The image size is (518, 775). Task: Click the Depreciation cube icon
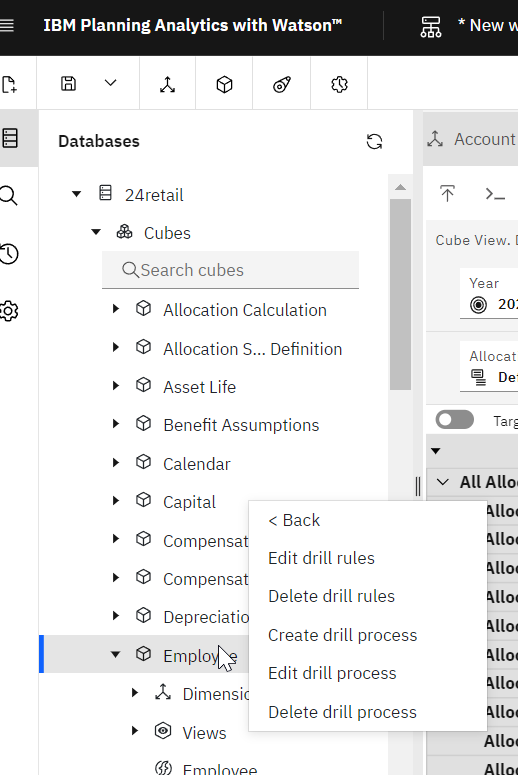point(143,615)
